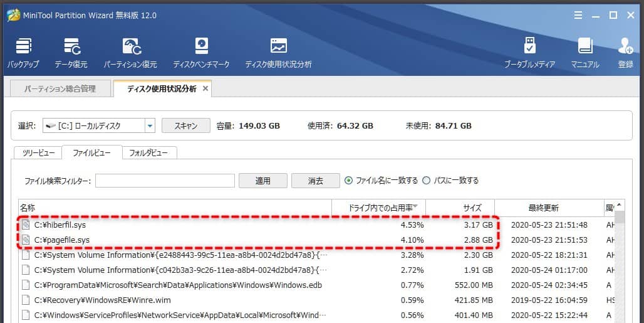Click the 2020-05-24 01:17:00 date cell
The image size is (644, 323).
(x=549, y=270)
